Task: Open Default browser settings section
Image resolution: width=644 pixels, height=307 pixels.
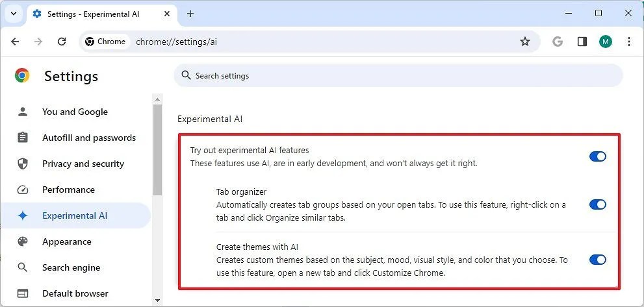Action: click(x=75, y=293)
